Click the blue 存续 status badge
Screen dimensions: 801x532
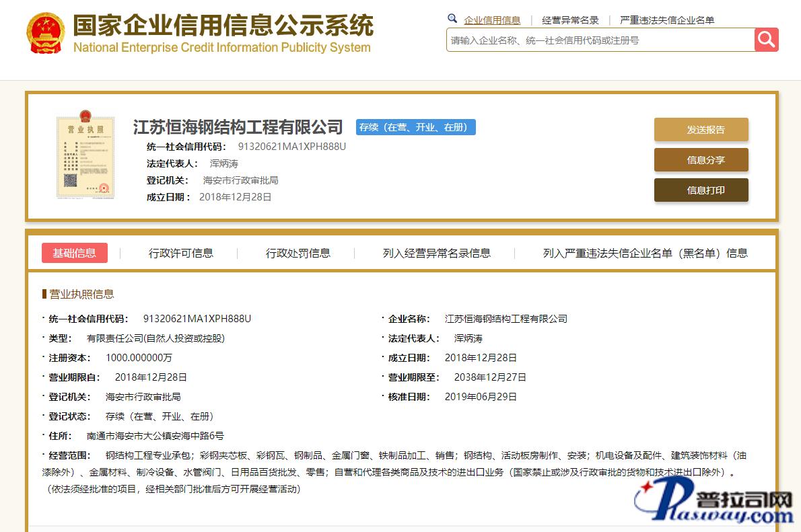coord(415,127)
